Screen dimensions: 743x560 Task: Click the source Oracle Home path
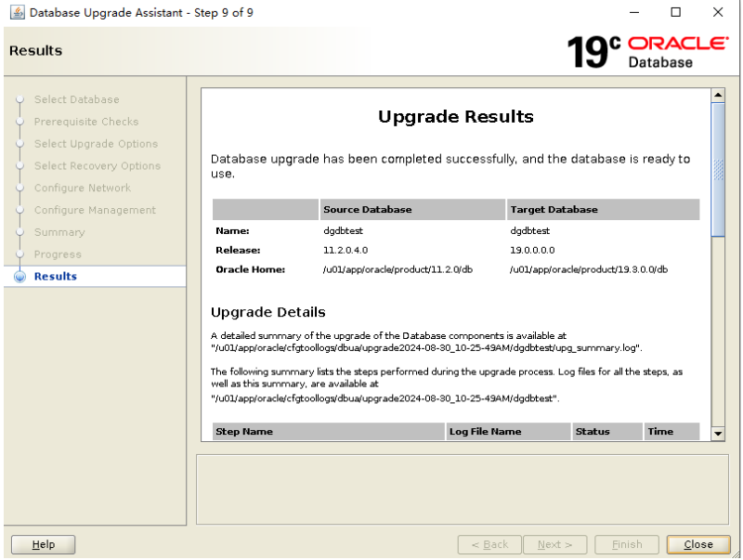pyautogui.click(x=398, y=269)
